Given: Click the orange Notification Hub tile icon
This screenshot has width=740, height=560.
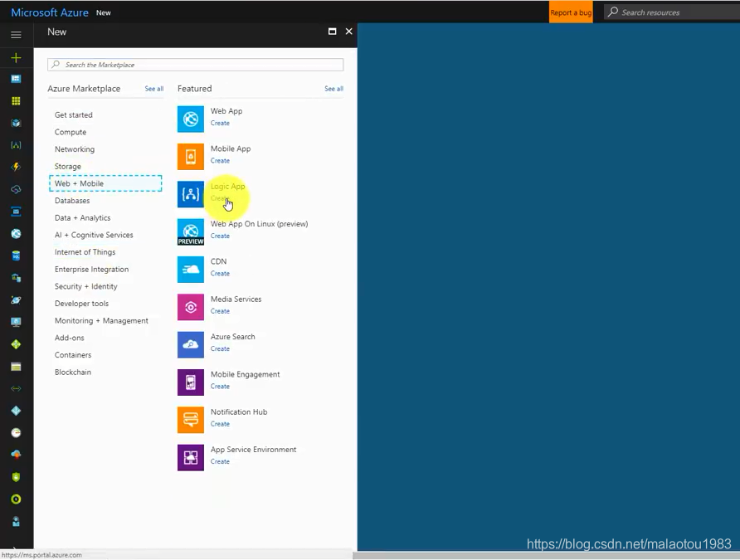Looking at the screenshot, I should coord(191,420).
